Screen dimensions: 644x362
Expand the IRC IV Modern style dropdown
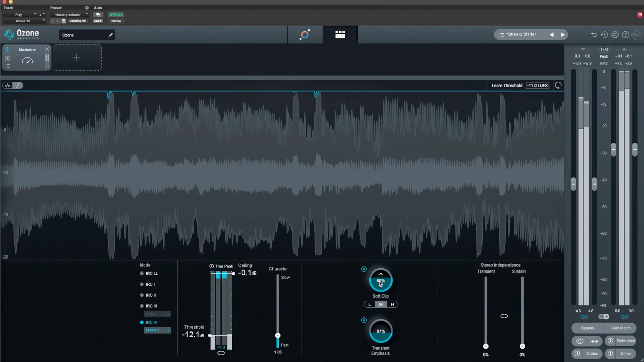[157, 330]
